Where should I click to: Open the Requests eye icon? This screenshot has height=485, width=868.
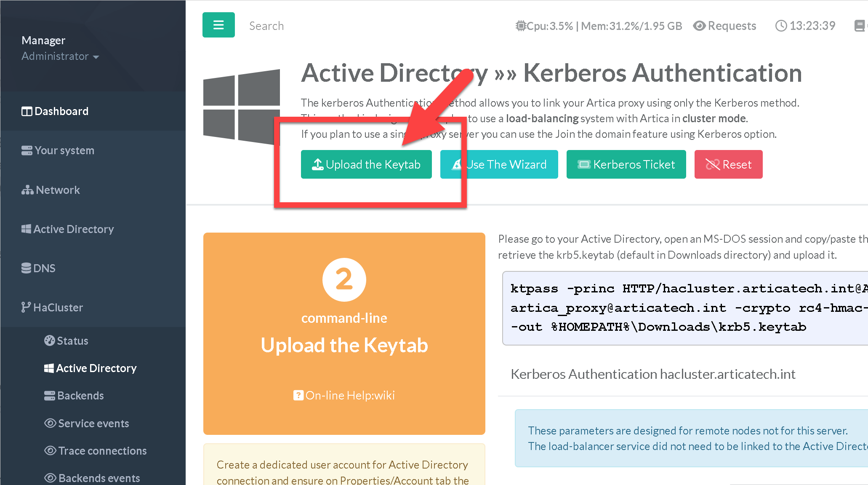699,26
